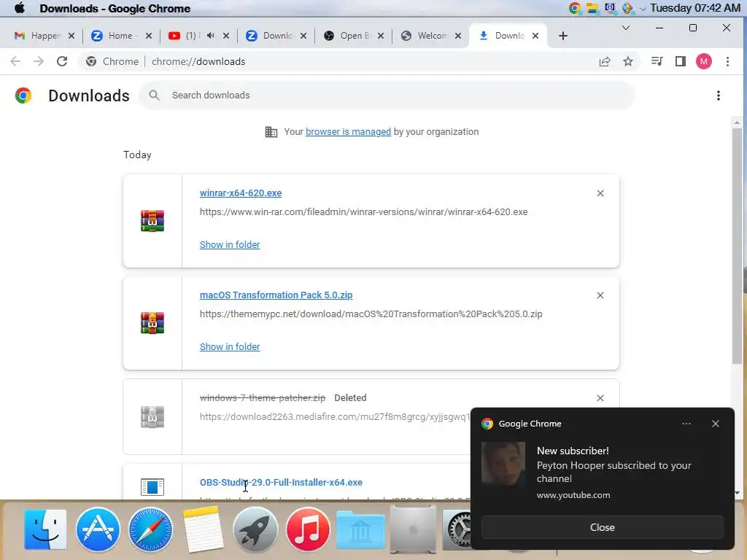The image size is (747, 560).
Task: Remove macOS Transformation Pack from the list
Action: (600, 296)
